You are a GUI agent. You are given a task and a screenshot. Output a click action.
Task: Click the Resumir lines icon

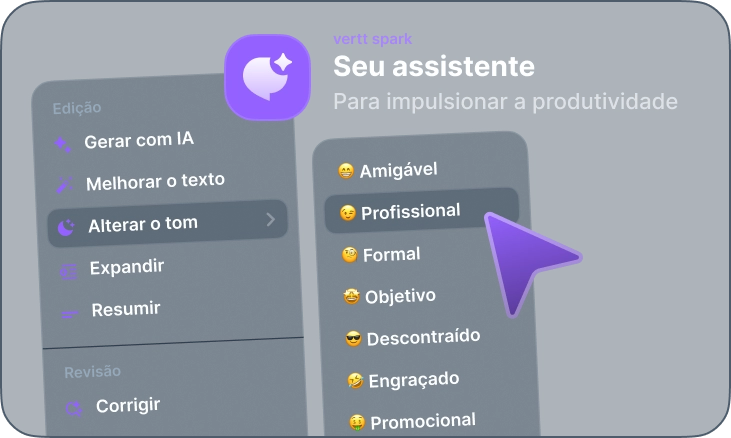[x=70, y=315]
